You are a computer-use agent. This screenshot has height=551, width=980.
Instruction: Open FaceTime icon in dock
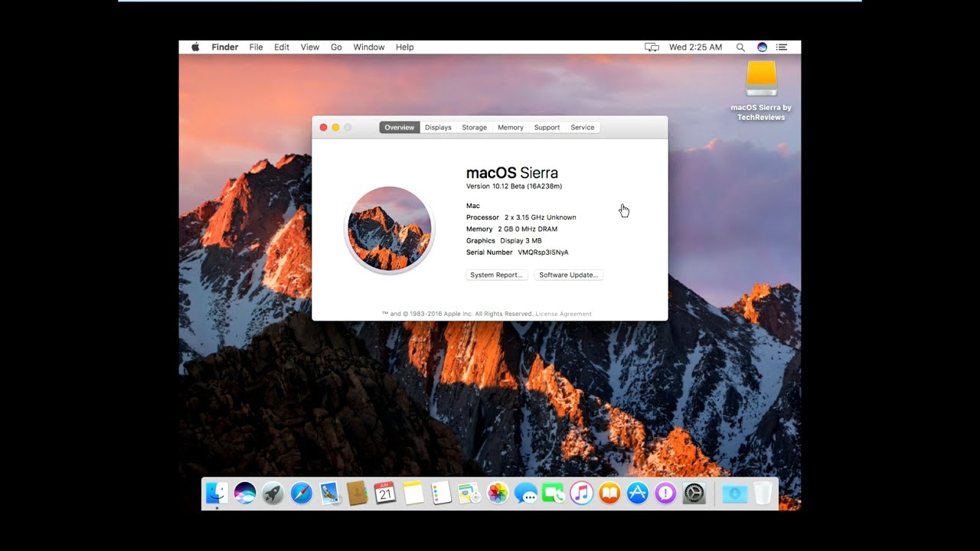(554, 494)
